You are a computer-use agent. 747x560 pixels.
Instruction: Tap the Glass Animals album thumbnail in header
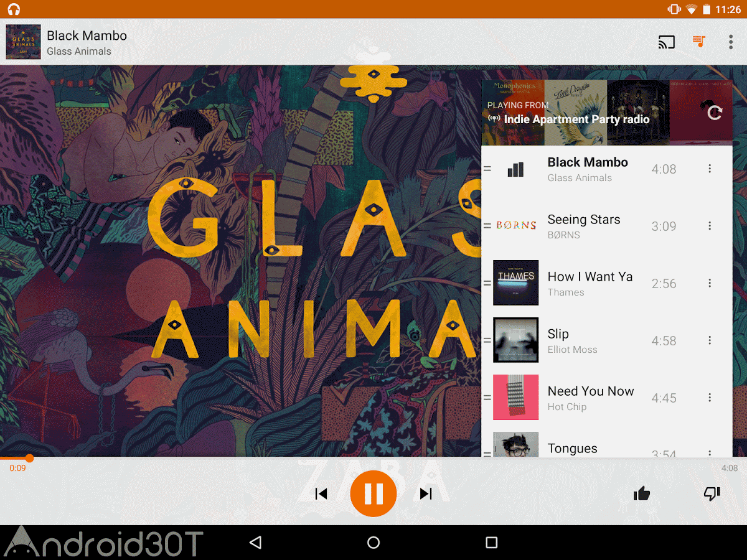point(23,42)
